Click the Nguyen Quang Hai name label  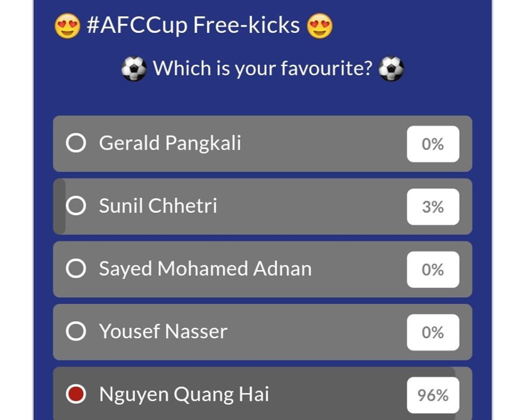pos(184,395)
